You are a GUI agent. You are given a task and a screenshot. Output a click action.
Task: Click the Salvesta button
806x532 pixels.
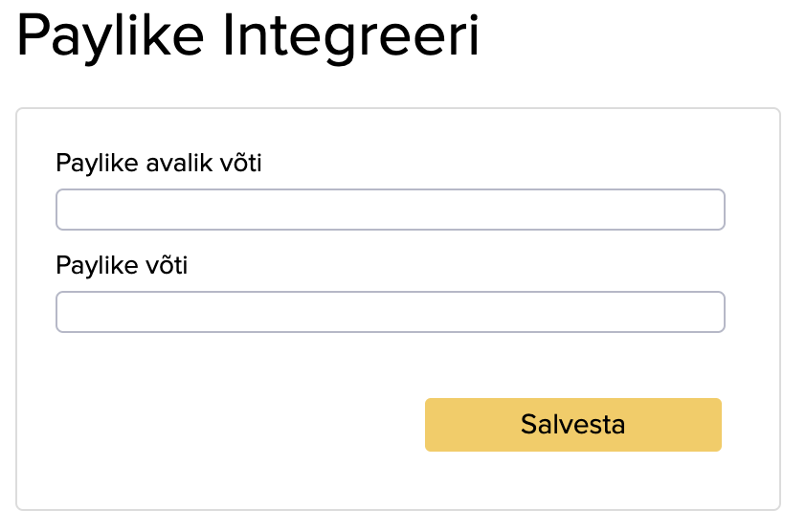(572, 424)
